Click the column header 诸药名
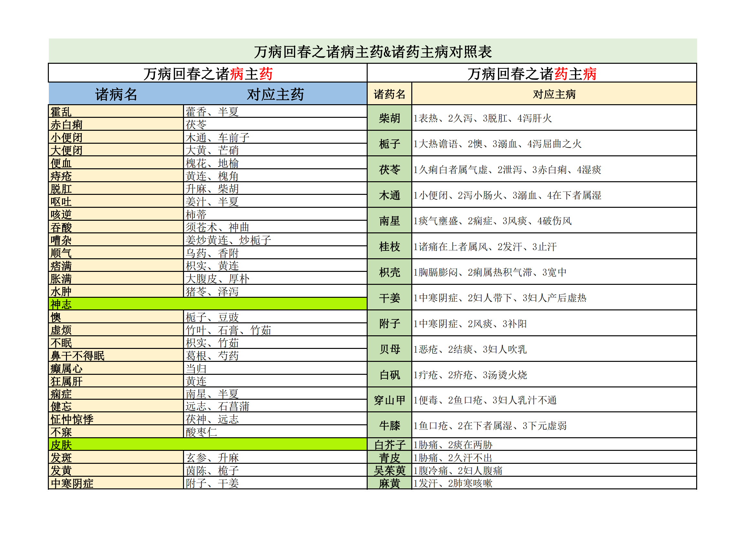This screenshot has height=535, width=756. pyautogui.click(x=390, y=94)
